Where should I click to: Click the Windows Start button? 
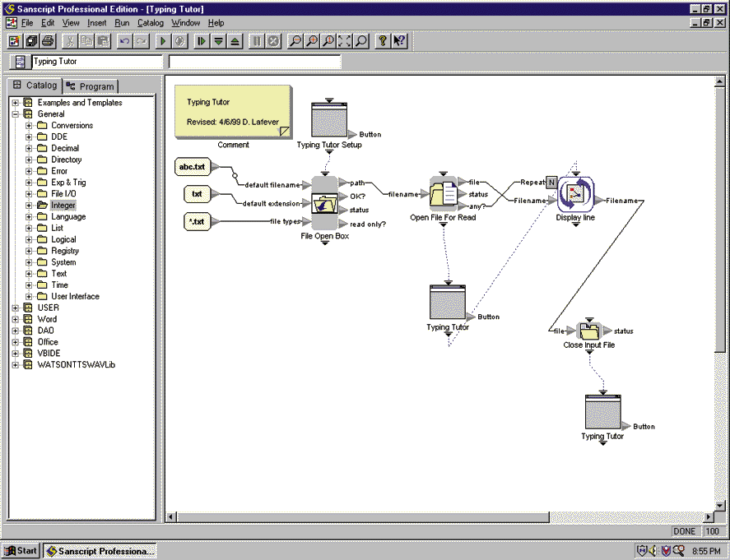[x=22, y=551]
